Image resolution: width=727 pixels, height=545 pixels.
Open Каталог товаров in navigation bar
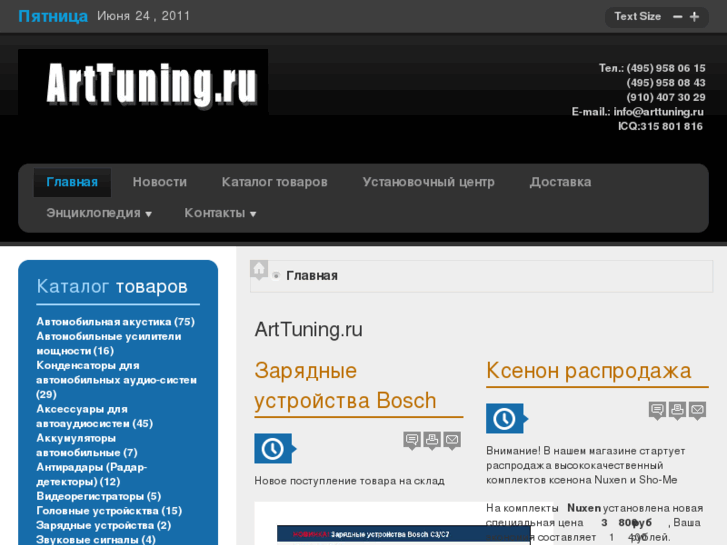point(274,182)
